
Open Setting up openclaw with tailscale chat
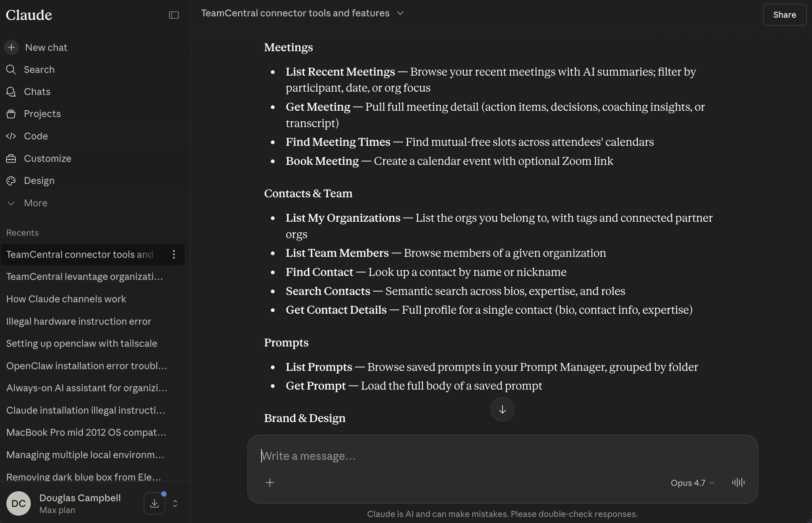92,343
